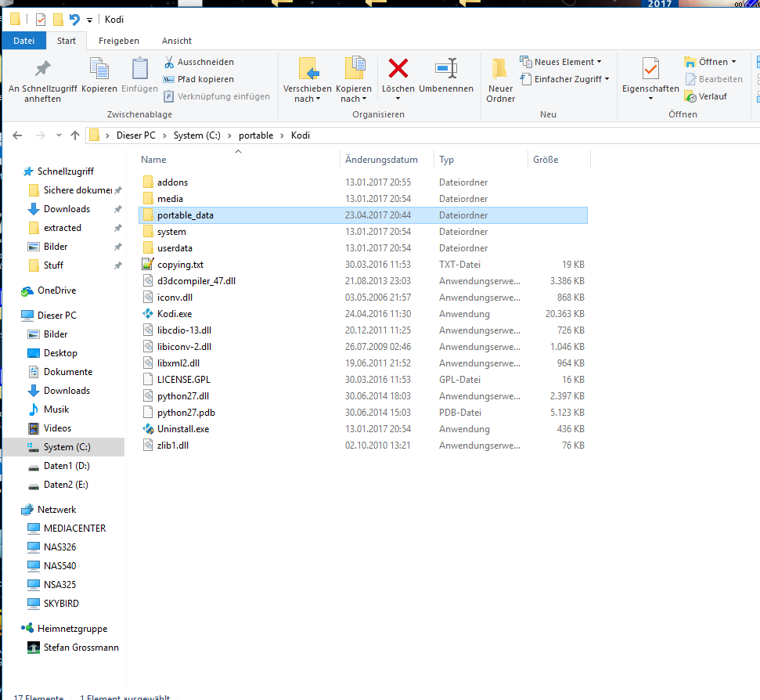Screen dimensions: 760x700
Task: Expand the Öffnen dropdown
Action: click(733, 62)
